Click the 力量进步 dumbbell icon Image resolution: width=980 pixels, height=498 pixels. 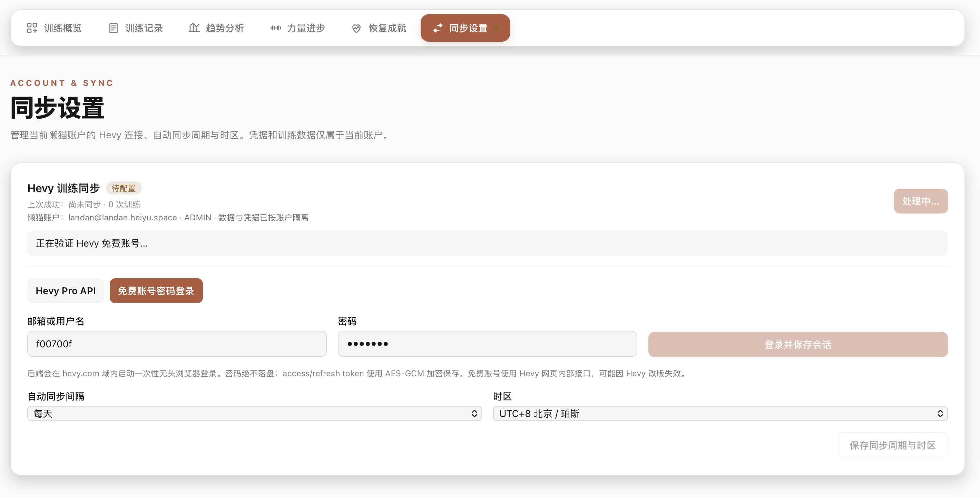click(x=275, y=28)
